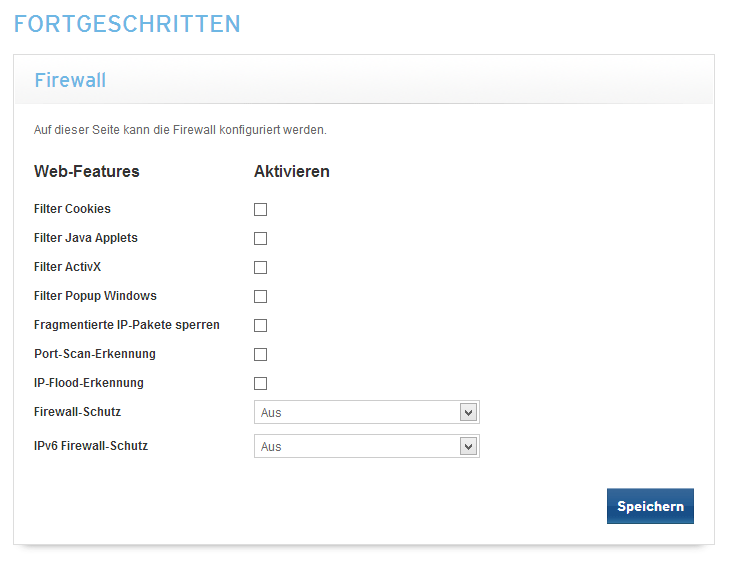Click the Firewall panel title
This screenshot has width=750, height=579.
70,80
